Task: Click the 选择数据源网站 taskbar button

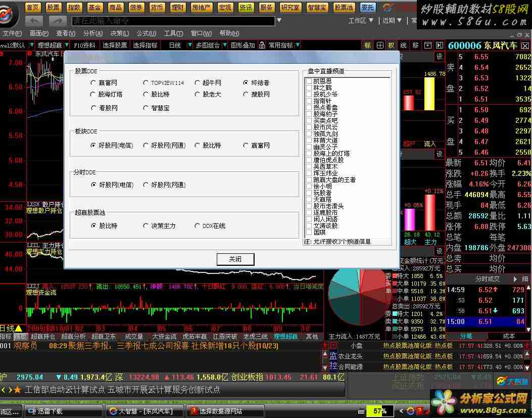Action: coord(226,411)
